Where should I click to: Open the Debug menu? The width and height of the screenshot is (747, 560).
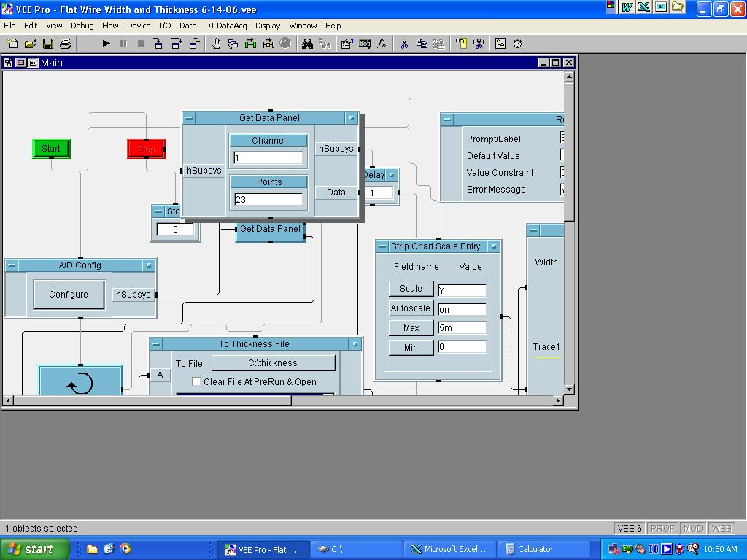[82, 26]
